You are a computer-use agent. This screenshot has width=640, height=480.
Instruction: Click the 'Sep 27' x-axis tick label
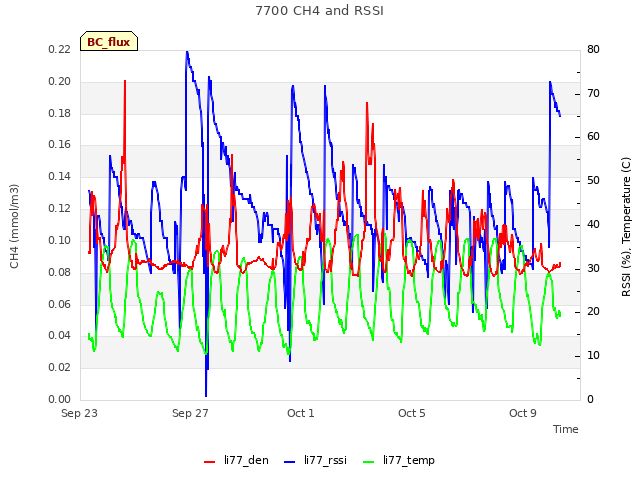tap(190, 413)
